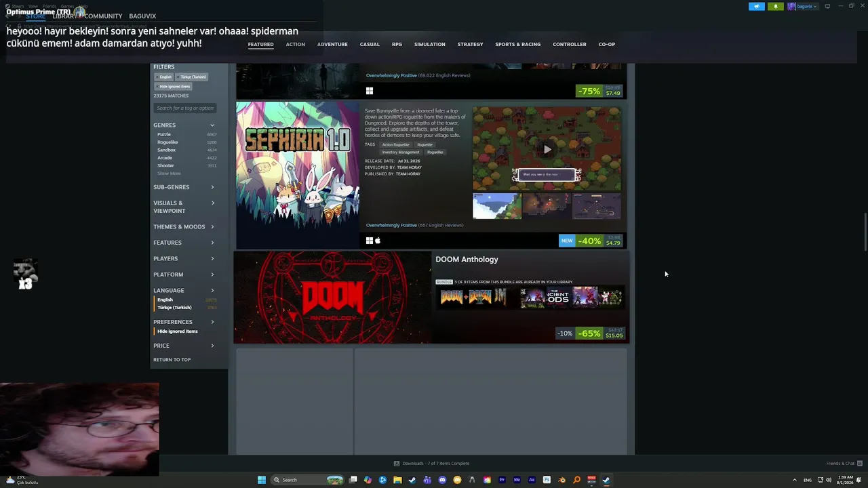Screen dimensions: 868x488
Task: Open the Co-op tab
Action: pyautogui.click(x=607, y=45)
